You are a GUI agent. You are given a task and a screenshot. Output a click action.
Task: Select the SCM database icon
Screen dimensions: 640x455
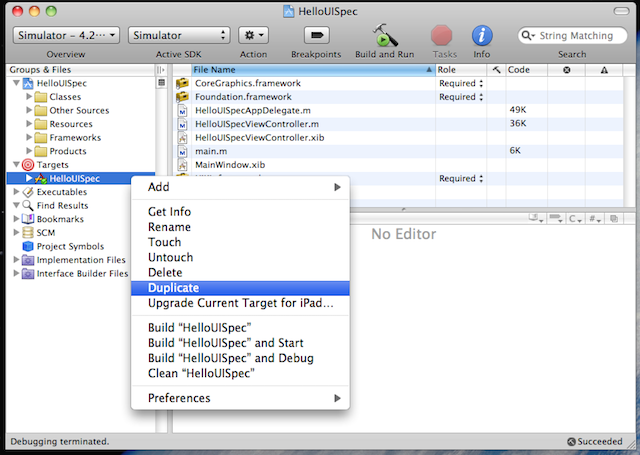28,233
